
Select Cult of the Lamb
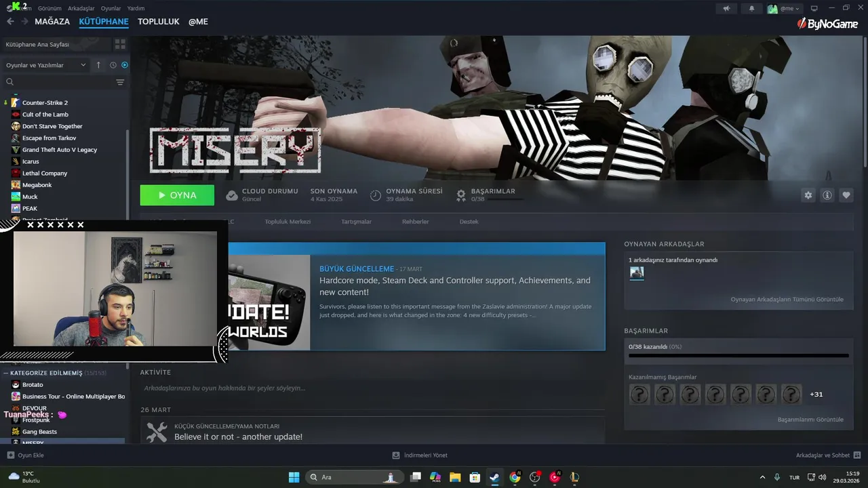[x=45, y=115]
